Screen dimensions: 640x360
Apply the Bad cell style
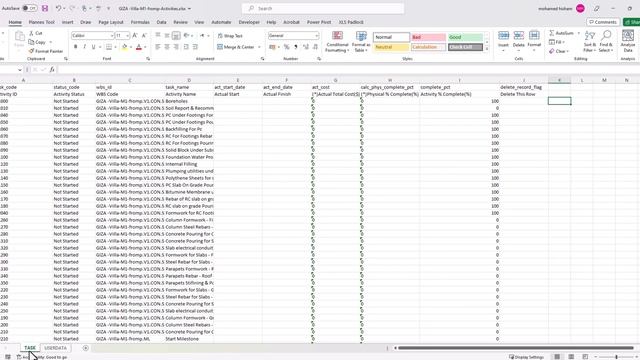pyautogui.click(x=428, y=37)
